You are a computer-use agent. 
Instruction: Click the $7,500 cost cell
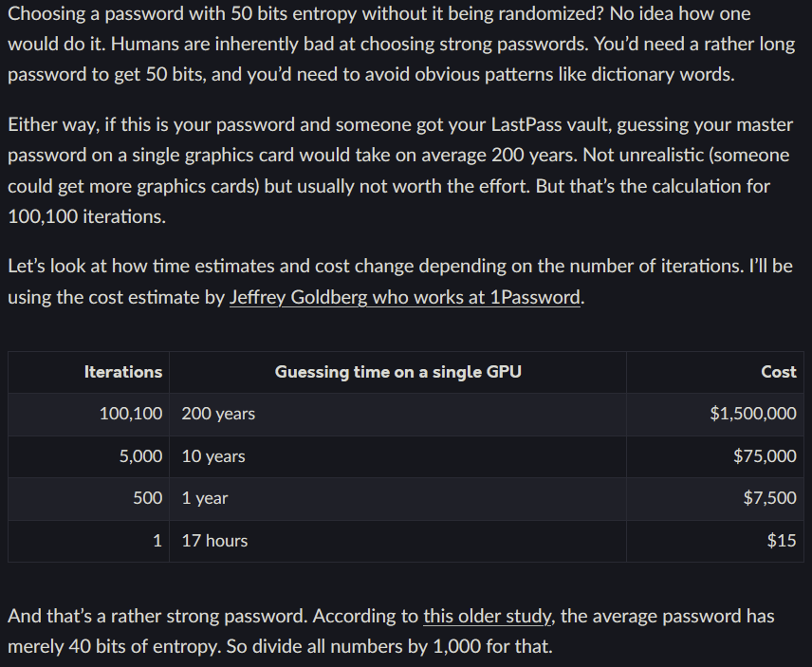[x=769, y=498]
